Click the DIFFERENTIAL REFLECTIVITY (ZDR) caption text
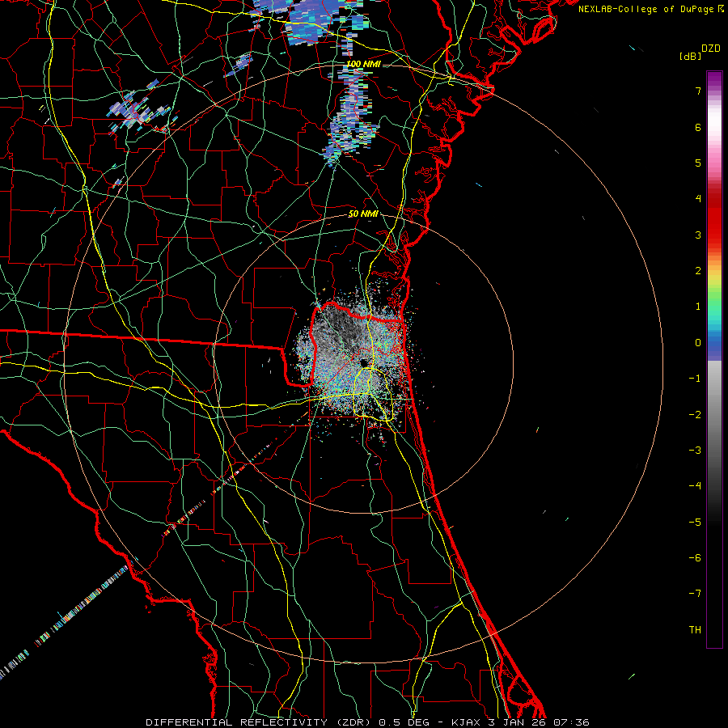Viewport: 728px width, 728px height. [258, 722]
